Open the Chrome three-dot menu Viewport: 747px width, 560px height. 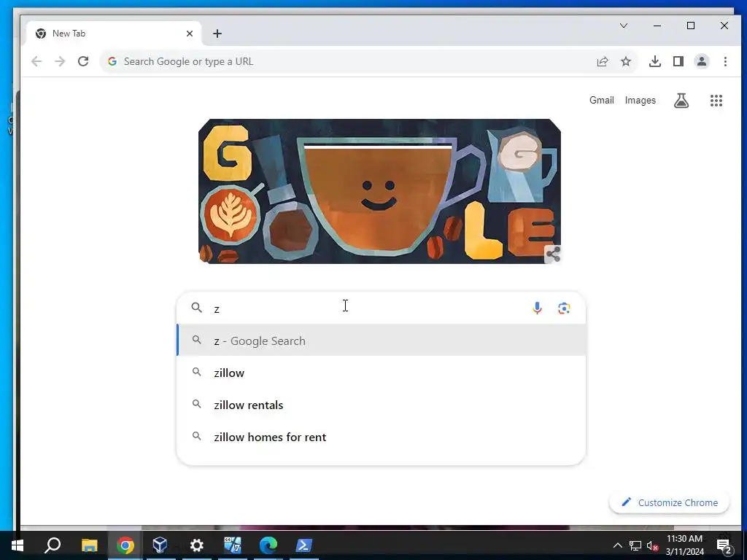pyautogui.click(x=725, y=61)
